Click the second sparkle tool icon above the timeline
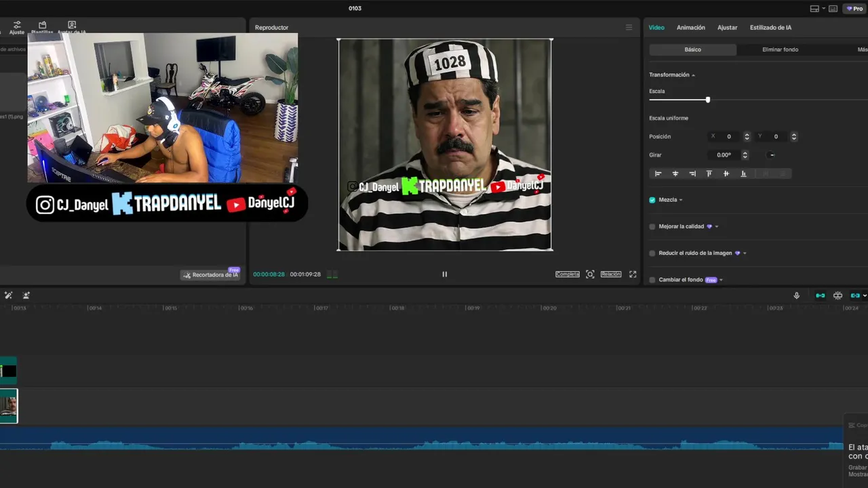 coord(26,296)
